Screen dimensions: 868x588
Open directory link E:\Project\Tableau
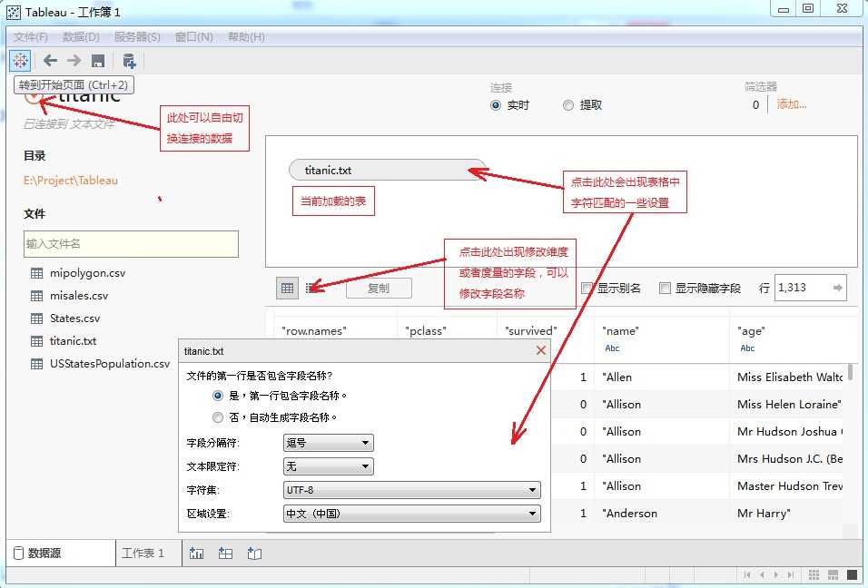point(70,181)
